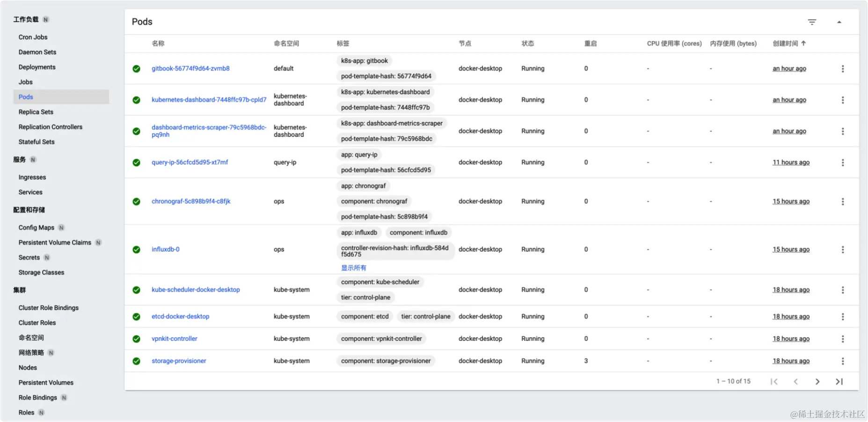
Task: Open Services in the sidebar
Action: [30, 192]
